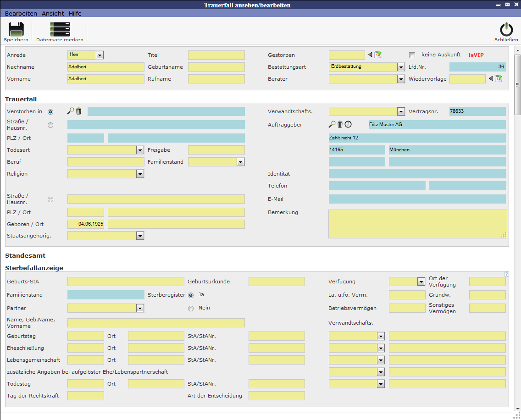The width and height of the screenshot is (521, 420).
Task: Select Nein for Sterberegister
Action: 191,309
